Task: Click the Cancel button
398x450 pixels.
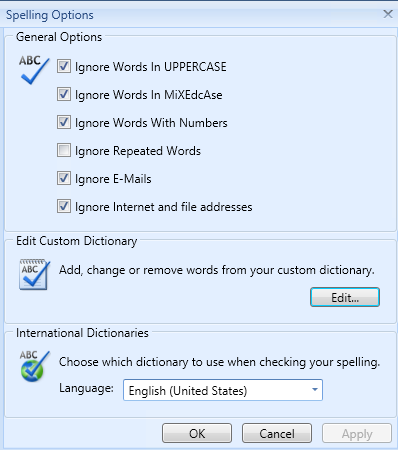Action: (277, 433)
